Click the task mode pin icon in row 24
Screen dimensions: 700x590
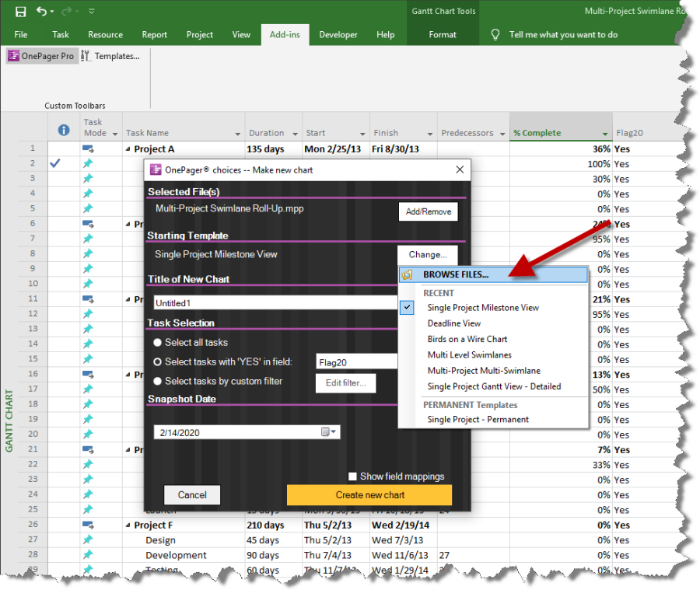pos(88,494)
